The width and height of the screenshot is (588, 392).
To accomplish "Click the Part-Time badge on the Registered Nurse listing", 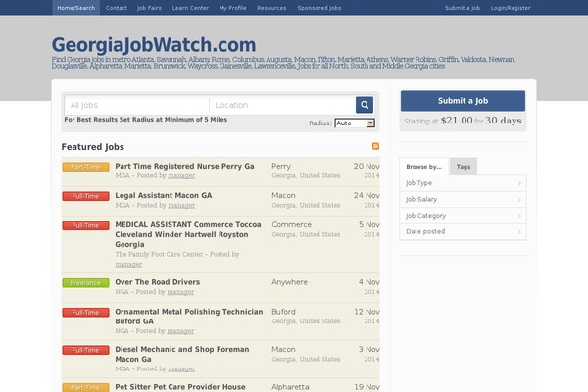I will 85,167.
